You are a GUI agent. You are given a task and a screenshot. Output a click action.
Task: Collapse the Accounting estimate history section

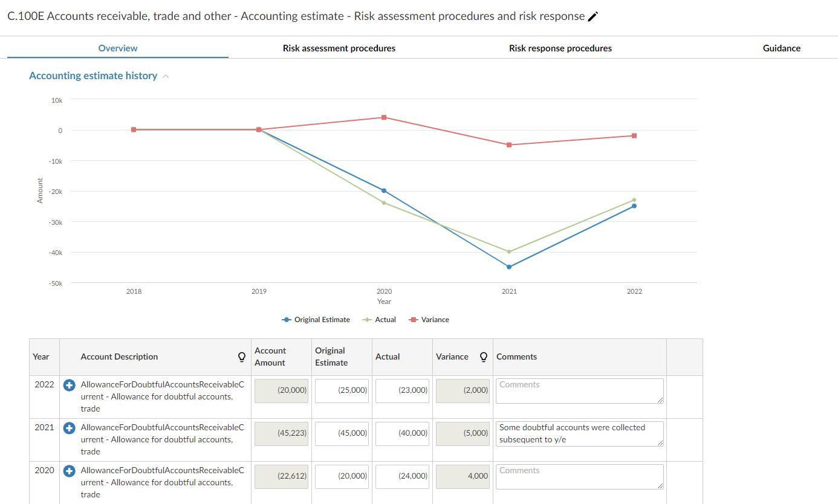point(166,76)
